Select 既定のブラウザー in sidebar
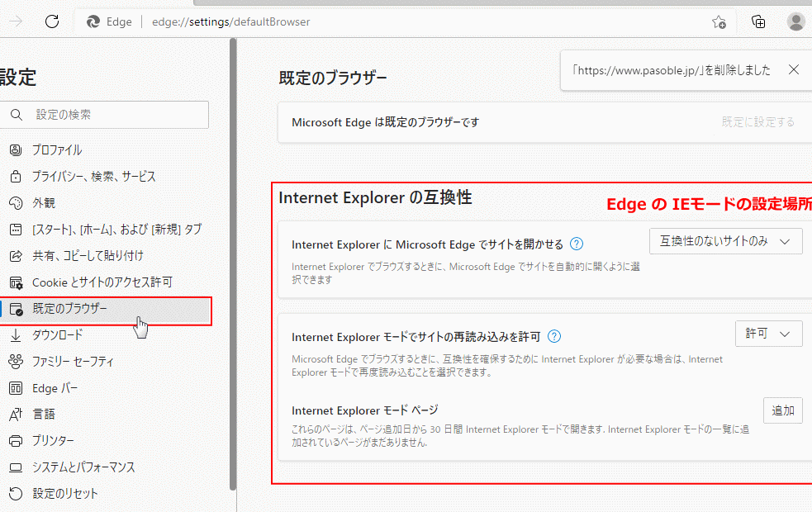This screenshot has width=812, height=512. coord(70,309)
